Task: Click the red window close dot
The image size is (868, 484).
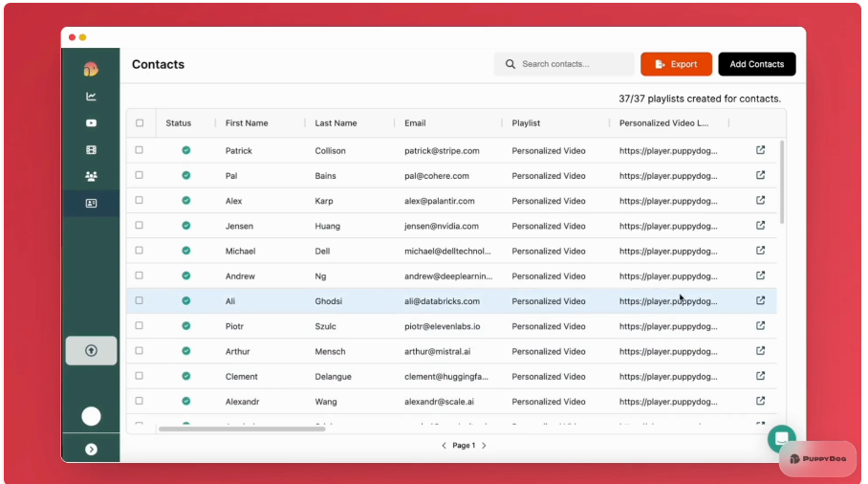Action: coord(72,37)
